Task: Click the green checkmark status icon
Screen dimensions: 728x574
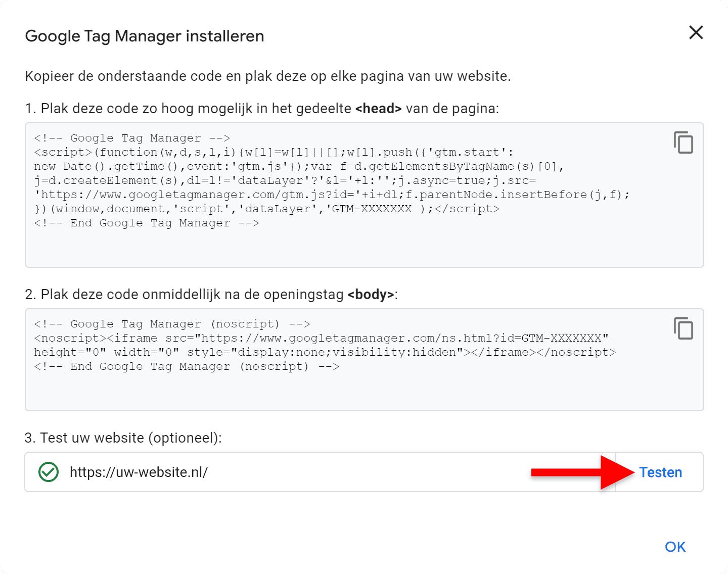Action: [x=49, y=472]
